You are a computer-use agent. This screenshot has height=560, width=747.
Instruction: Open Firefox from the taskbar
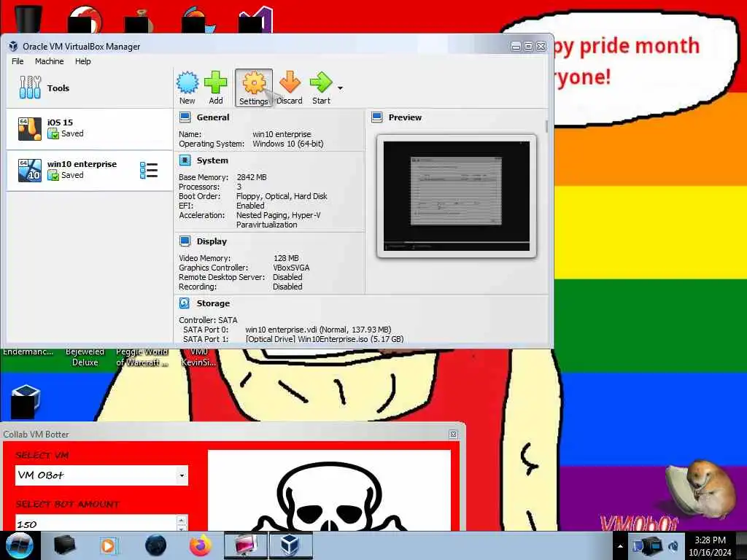[x=201, y=545]
